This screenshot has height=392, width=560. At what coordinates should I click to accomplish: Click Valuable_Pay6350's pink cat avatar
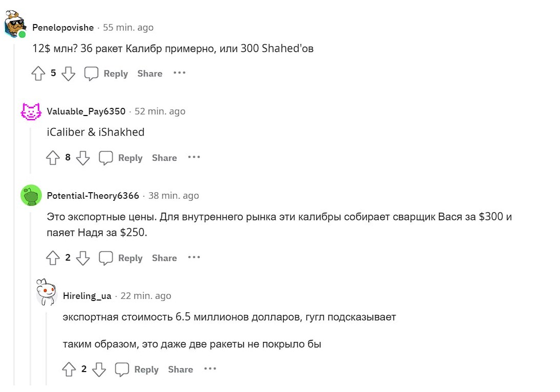[x=31, y=111]
